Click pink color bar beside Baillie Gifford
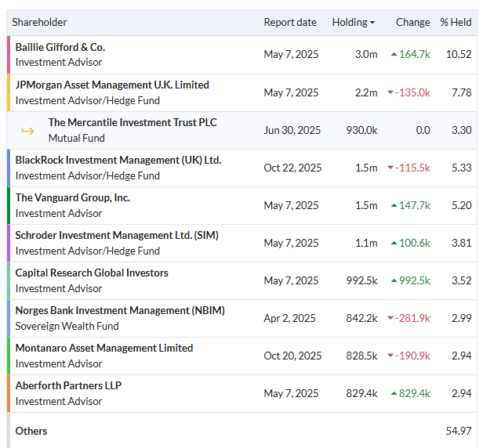 [9, 55]
